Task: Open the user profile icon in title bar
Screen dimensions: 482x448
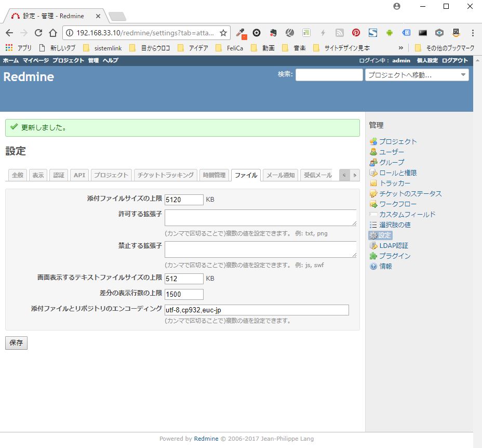Action: pyautogui.click(x=396, y=6)
